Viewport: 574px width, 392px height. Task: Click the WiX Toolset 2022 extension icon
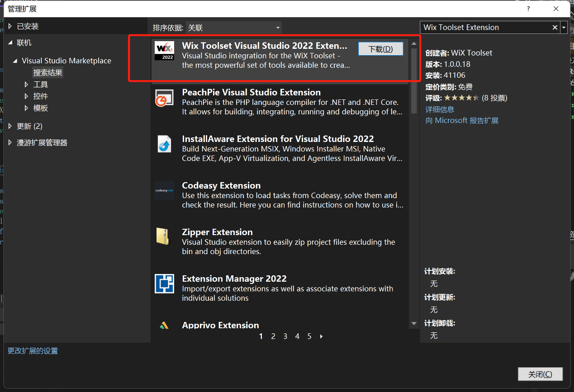coord(164,50)
